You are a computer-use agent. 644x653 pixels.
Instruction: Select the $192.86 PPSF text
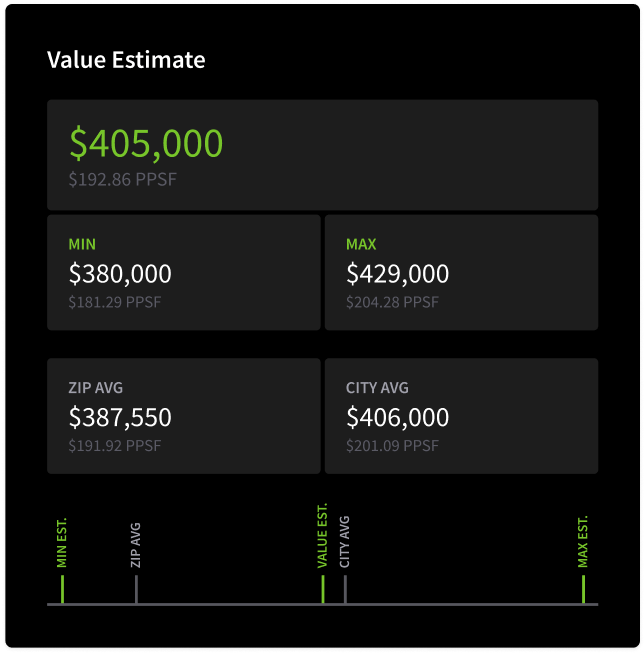(122, 179)
